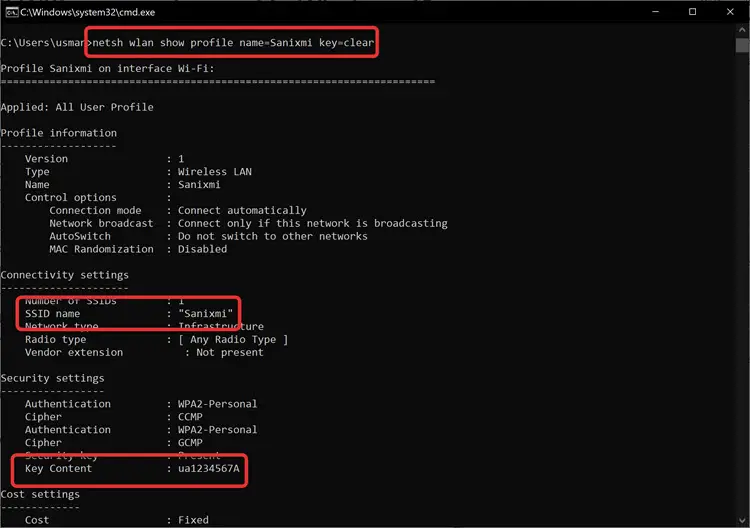Click the 'Security settings' heading

click(53, 378)
